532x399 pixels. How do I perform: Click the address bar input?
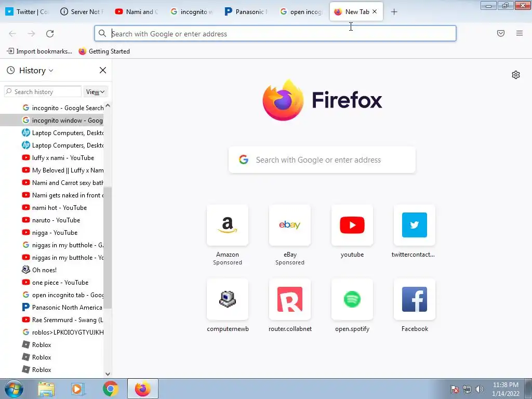pos(275,34)
